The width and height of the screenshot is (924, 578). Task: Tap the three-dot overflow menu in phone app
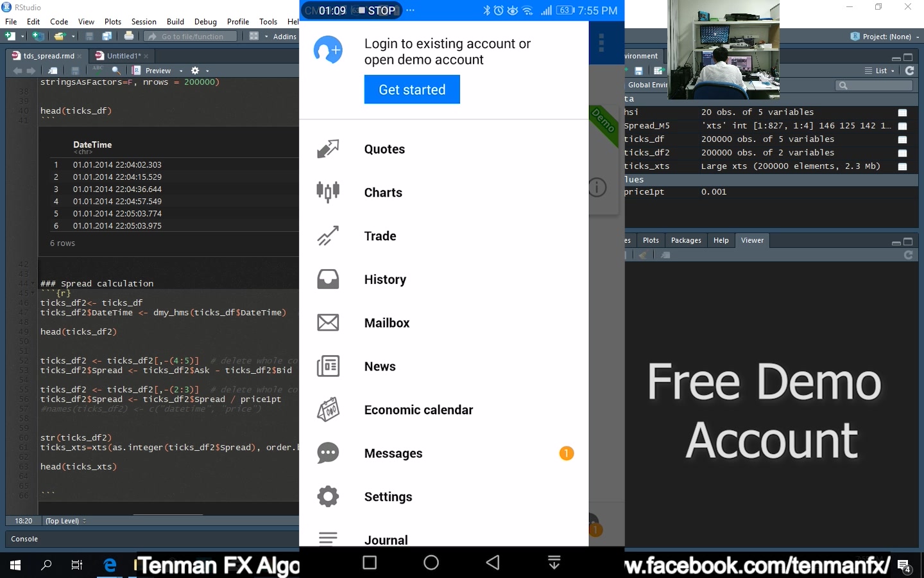click(601, 42)
